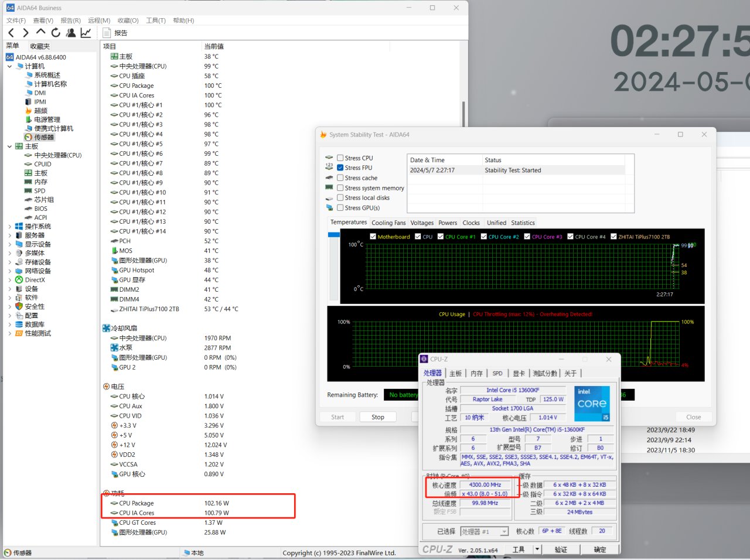Switch to the Voltages tab
This screenshot has height=560, width=750.
(422, 223)
